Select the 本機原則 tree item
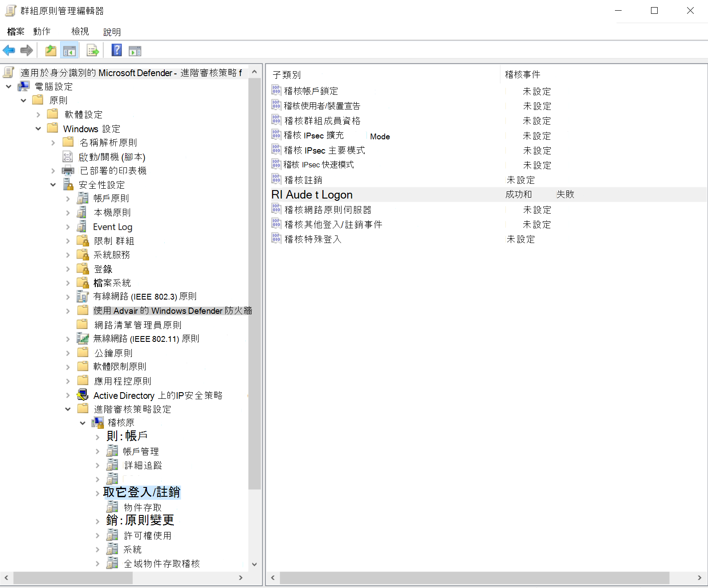The height and width of the screenshot is (588, 708). click(112, 212)
